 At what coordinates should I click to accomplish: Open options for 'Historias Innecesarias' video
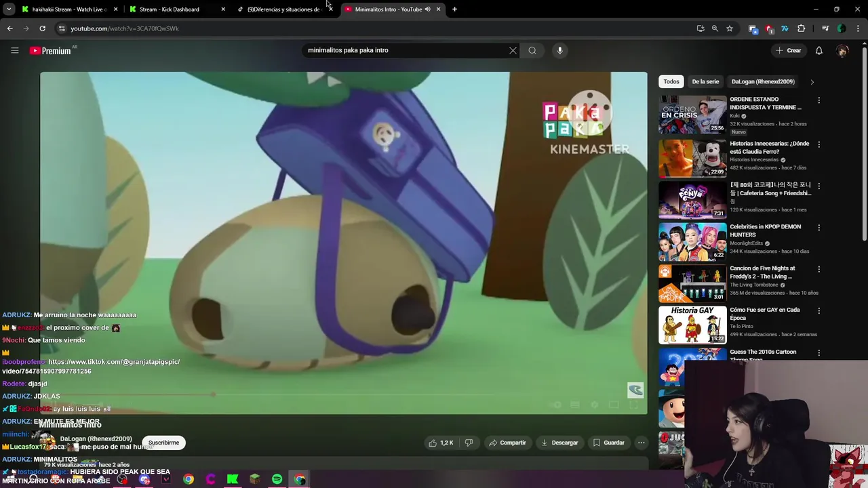818,144
